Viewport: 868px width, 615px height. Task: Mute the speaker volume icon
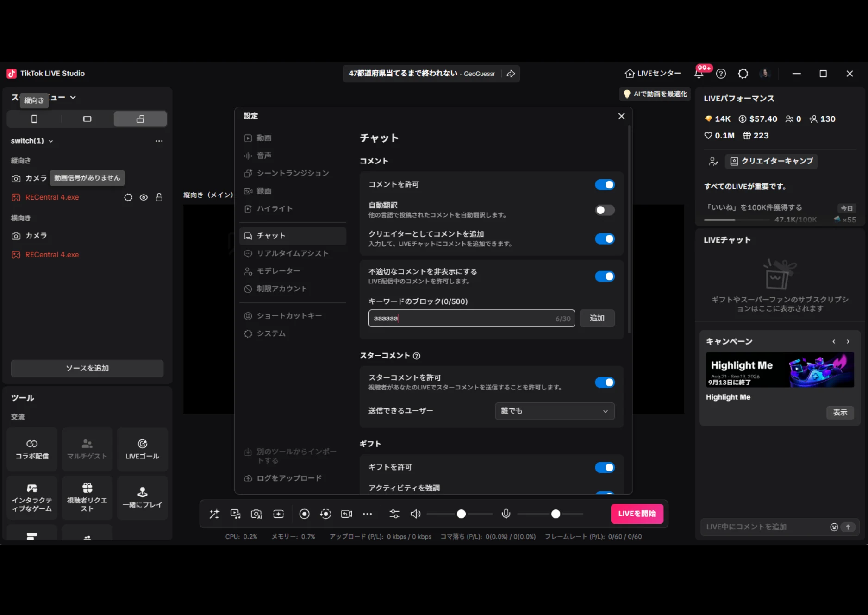(415, 514)
